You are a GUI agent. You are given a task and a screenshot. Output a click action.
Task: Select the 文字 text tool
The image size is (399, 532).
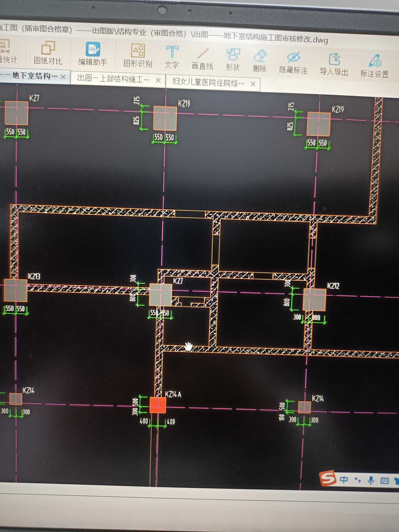coord(172,57)
